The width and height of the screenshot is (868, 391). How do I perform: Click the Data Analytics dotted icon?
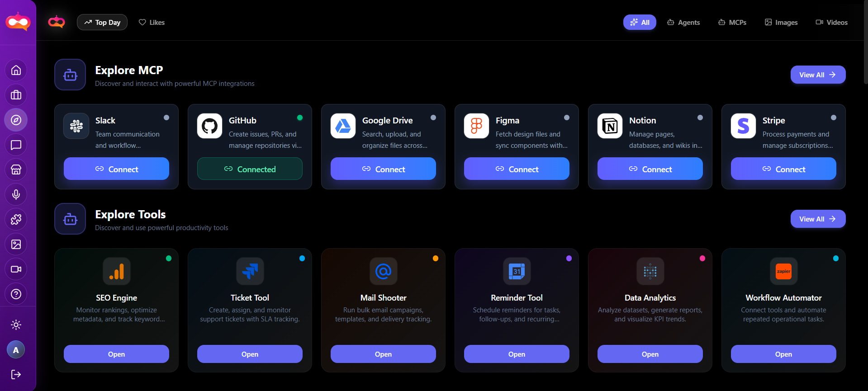650,271
